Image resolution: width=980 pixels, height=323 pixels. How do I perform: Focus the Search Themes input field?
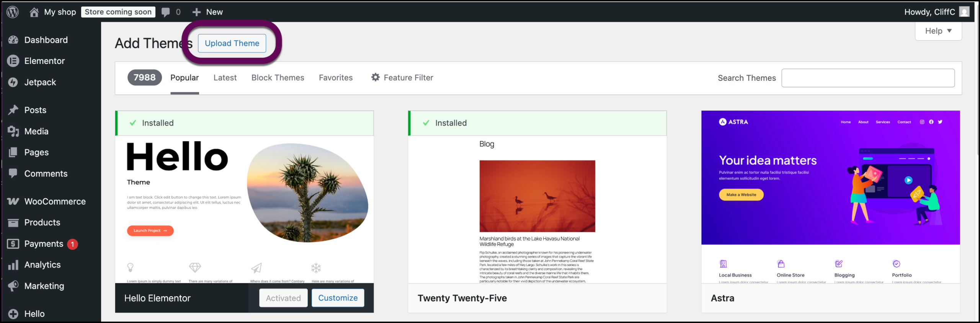pyautogui.click(x=868, y=78)
